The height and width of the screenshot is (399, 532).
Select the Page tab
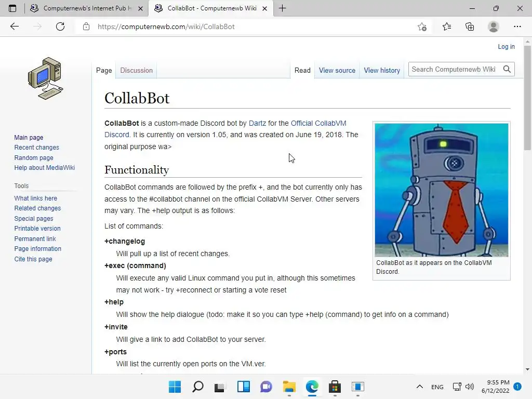pyautogui.click(x=104, y=70)
